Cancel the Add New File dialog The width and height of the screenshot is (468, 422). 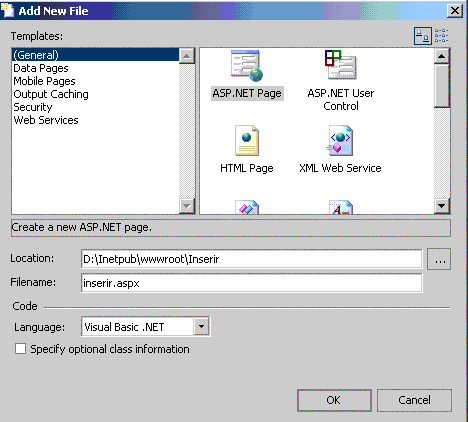click(414, 400)
